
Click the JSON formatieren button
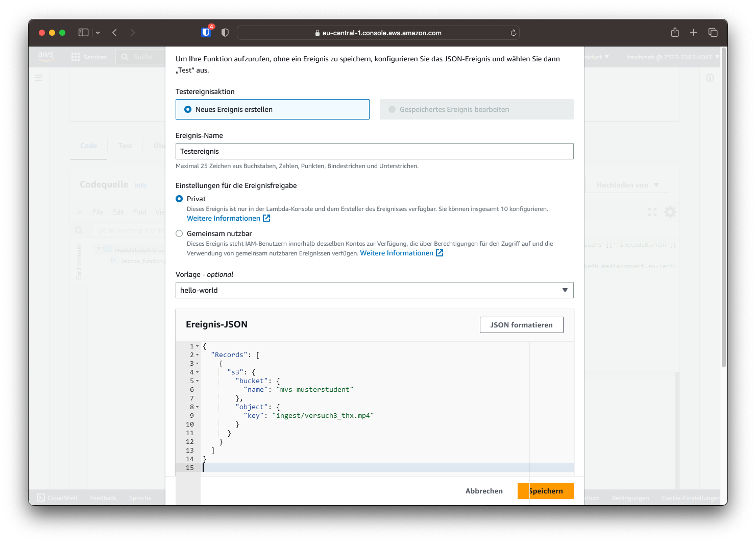click(522, 325)
